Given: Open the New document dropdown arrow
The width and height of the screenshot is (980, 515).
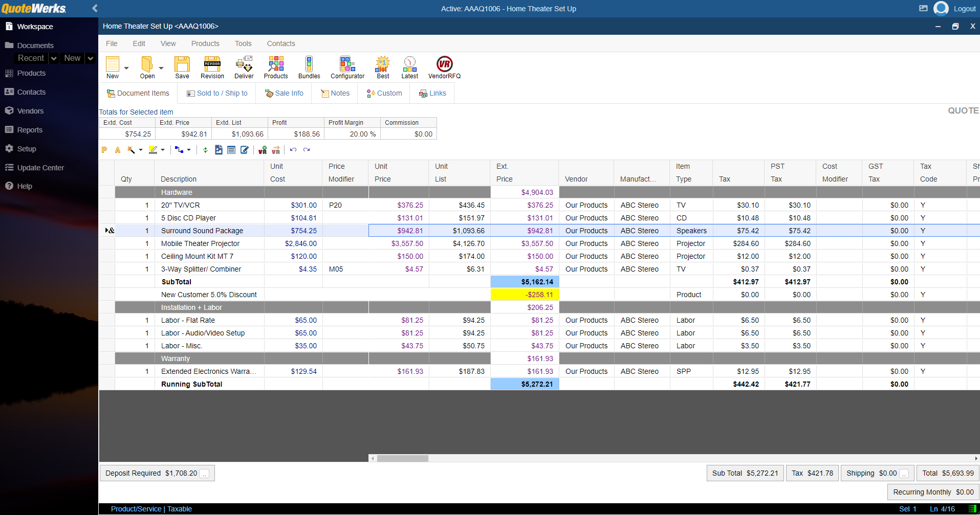Looking at the screenshot, I should point(126,67).
